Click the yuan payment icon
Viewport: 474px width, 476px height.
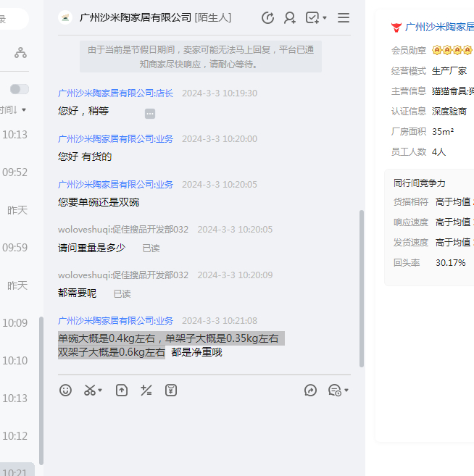click(x=171, y=391)
